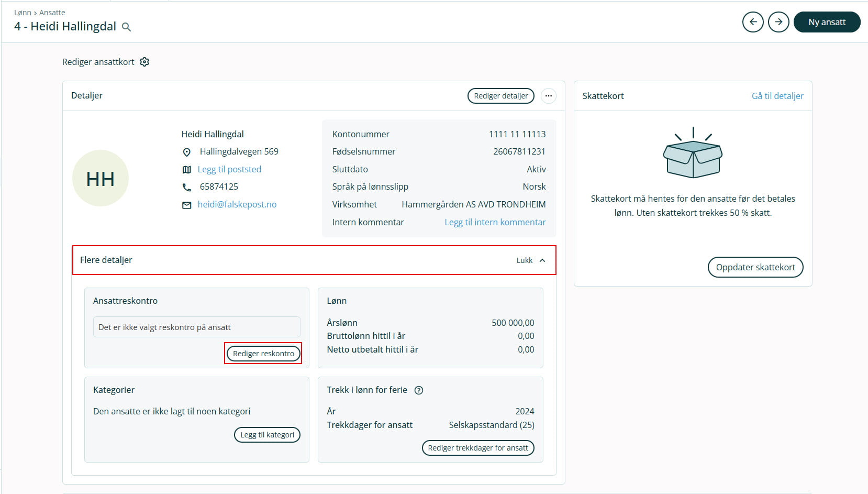Click the chevron arrow next to Lukk
This screenshot has width=868, height=494.
(542, 260)
